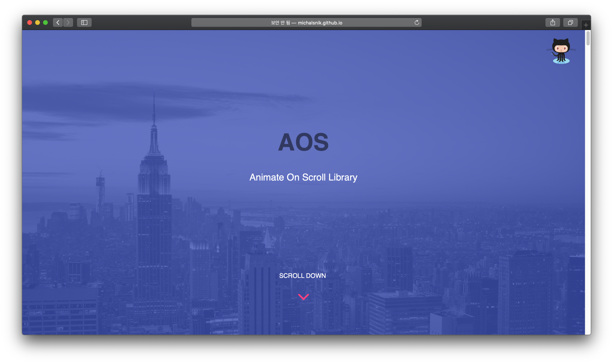Click the 보안 안 됨 security warning
The width and height of the screenshot is (613, 364).
pyautogui.click(x=280, y=23)
